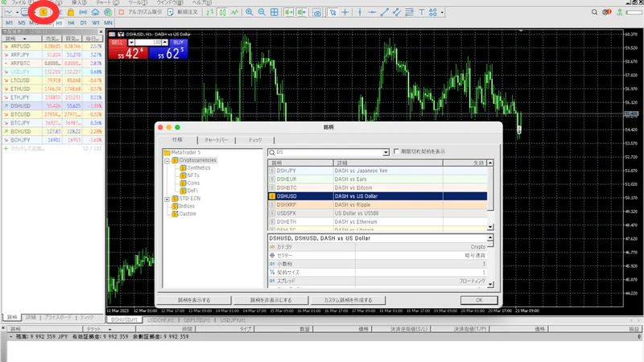Image resolution: width=644 pixels, height=362 pixels.
Task: Select DeFi in the symbol tree
Action: click(192, 191)
